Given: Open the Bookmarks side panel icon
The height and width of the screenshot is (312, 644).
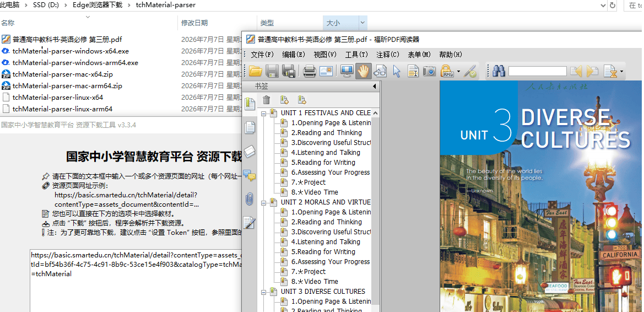Looking at the screenshot, I should pyautogui.click(x=250, y=104).
